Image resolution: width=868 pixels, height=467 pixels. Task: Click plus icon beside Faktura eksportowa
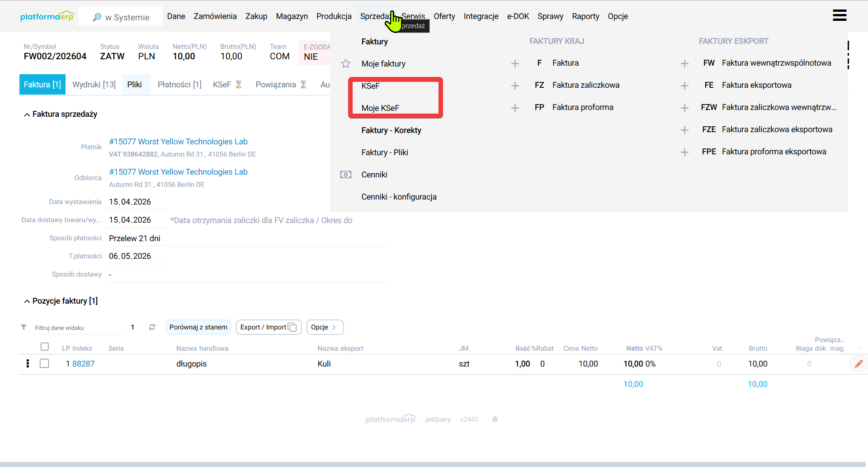[684, 86]
